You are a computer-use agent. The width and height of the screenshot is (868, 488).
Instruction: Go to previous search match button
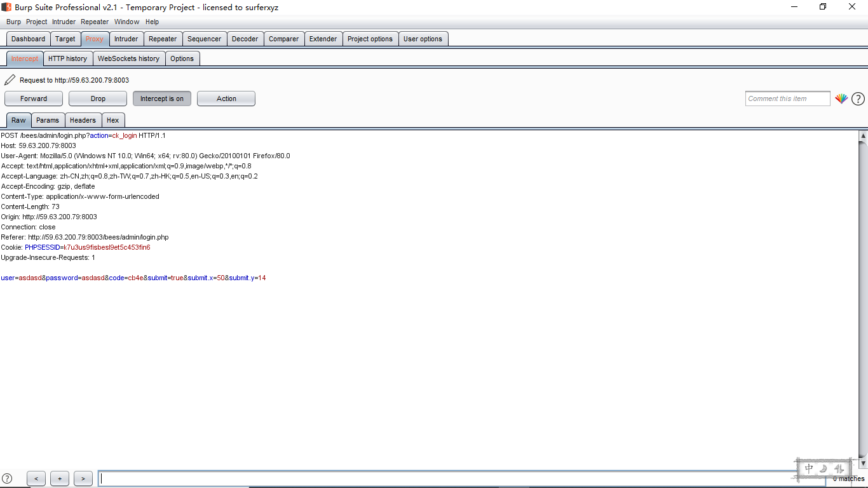pyautogui.click(x=36, y=478)
